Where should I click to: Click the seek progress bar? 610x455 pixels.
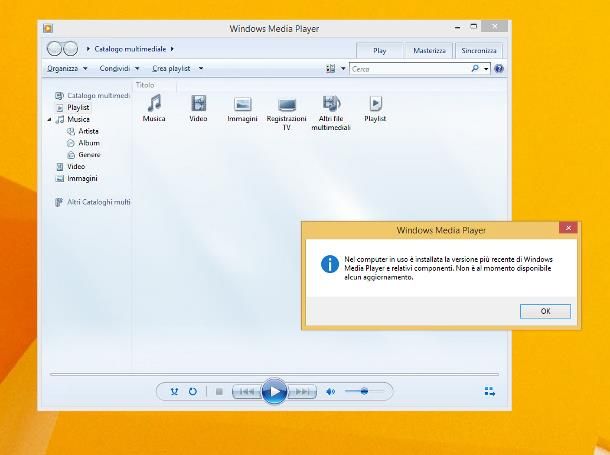point(274,374)
